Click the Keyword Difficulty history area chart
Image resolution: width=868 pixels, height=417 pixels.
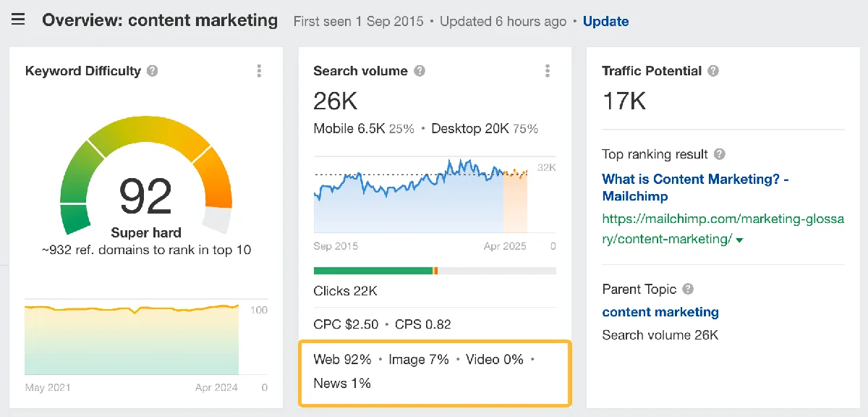click(132, 338)
